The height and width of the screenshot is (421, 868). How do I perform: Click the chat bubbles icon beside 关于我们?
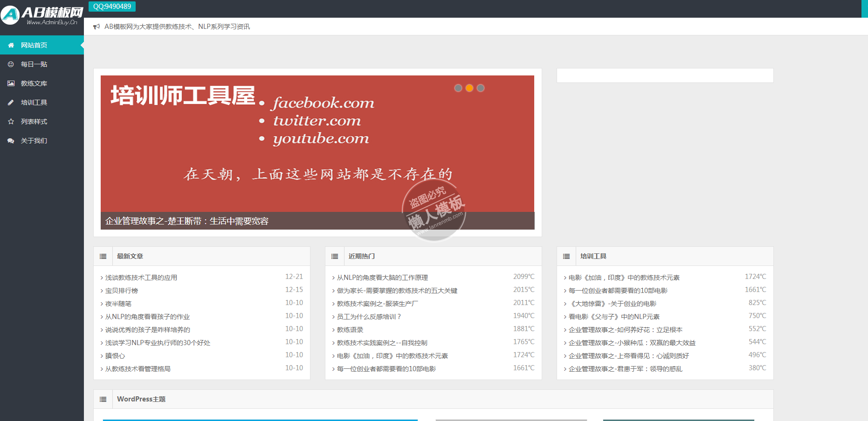pyautogui.click(x=11, y=141)
